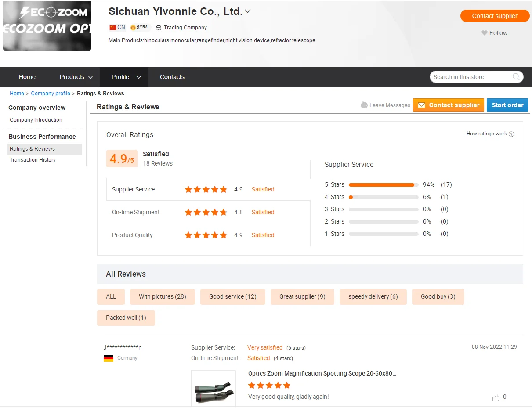The height and width of the screenshot is (408, 532).
Task: Click the On-time Shipment row star rating
Action: coord(206,212)
